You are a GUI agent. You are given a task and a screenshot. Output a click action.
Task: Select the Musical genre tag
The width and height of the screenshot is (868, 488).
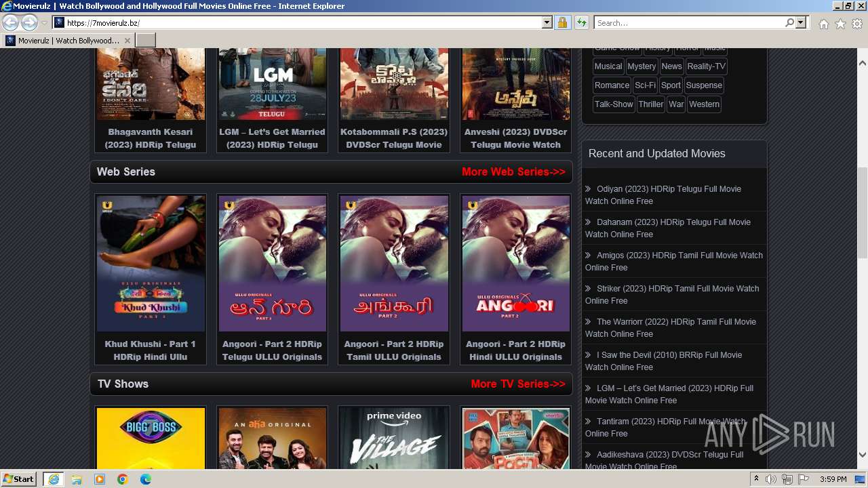(x=608, y=66)
